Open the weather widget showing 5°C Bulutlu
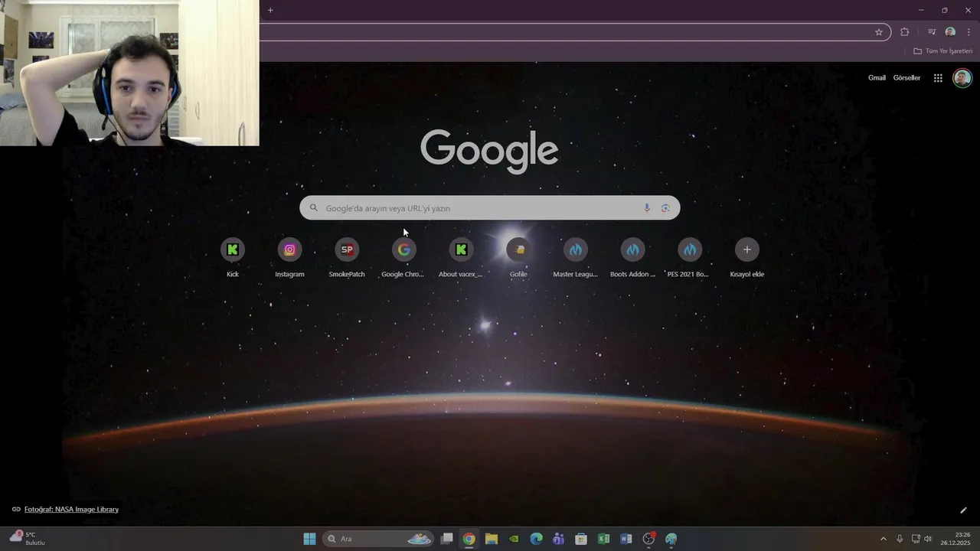This screenshot has height=551, width=980. click(x=28, y=539)
